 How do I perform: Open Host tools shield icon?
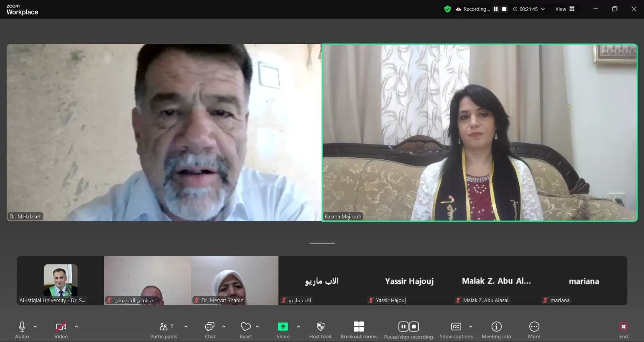[x=320, y=327]
